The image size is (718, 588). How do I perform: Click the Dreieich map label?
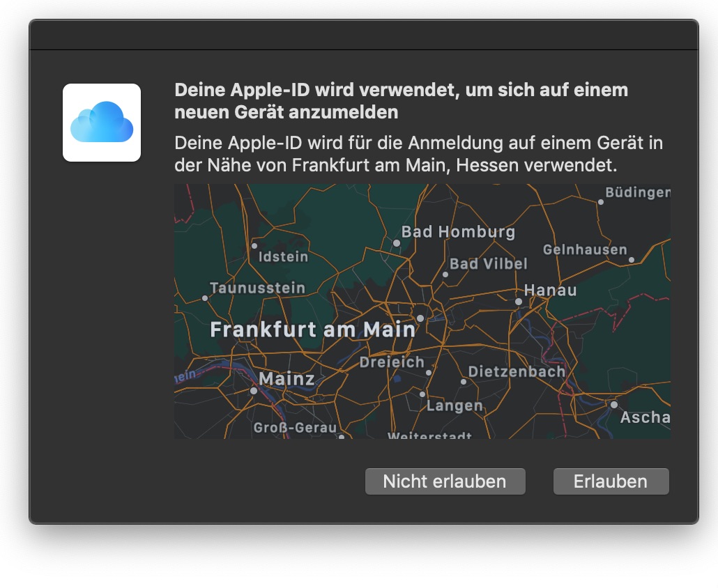(x=392, y=362)
